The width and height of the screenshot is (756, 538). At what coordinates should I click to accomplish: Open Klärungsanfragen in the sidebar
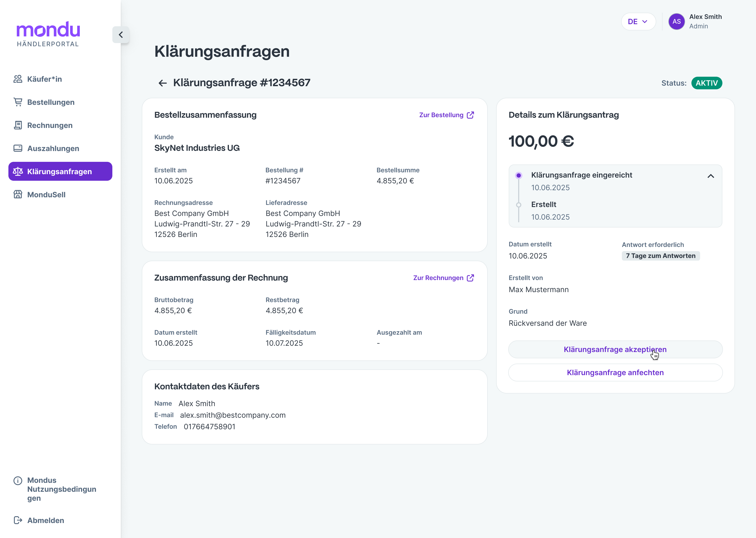pyautogui.click(x=60, y=171)
